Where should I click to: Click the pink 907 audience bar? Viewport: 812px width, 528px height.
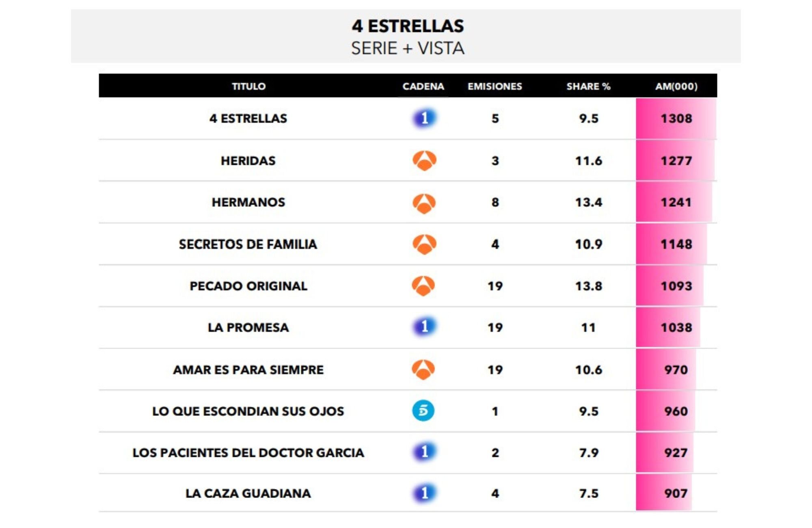(x=664, y=493)
